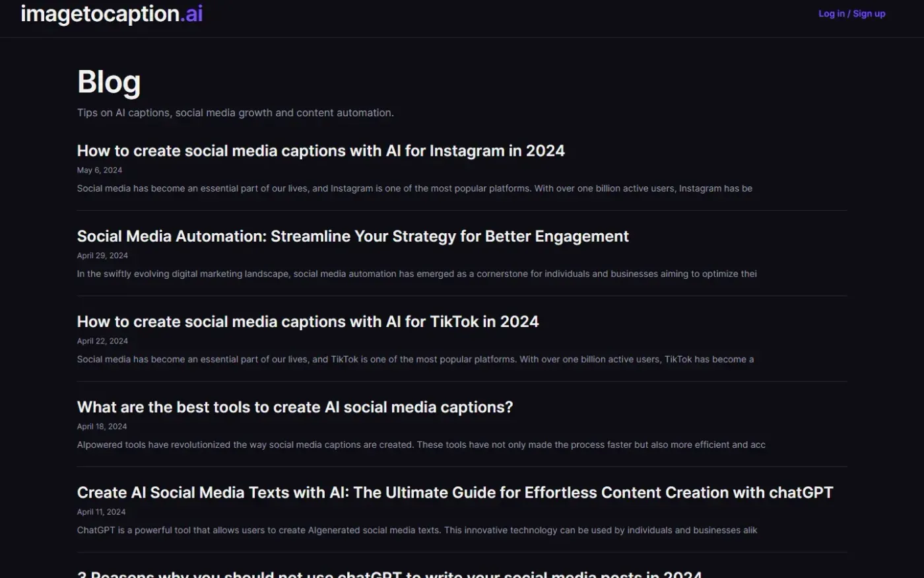Open the best AI caption tools article
924x578 pixels.
(x=295, y=407)
